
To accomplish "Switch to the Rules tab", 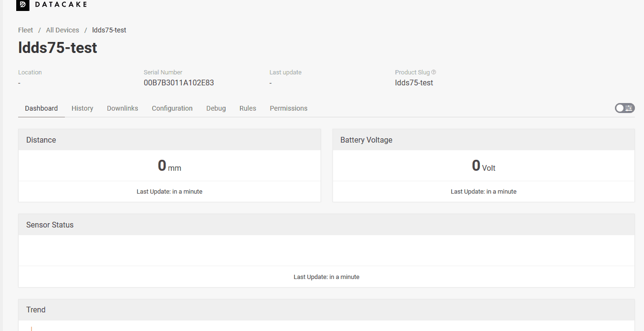I will pos(248,108).
